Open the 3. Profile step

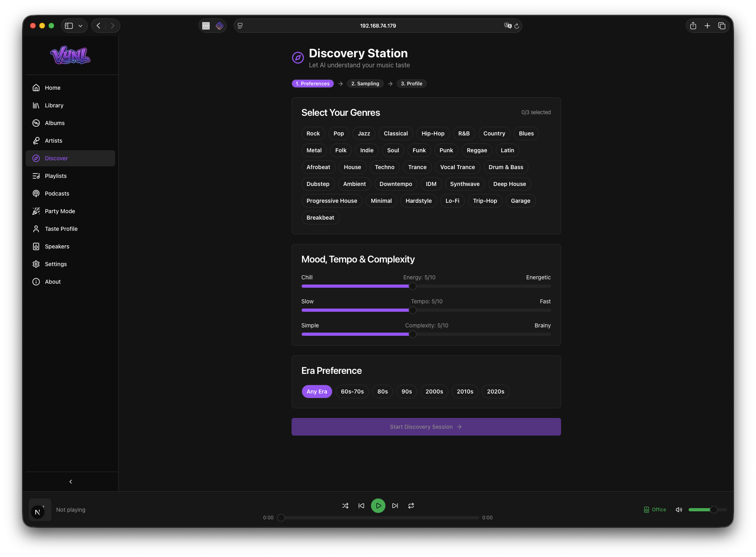click(411, 84)
